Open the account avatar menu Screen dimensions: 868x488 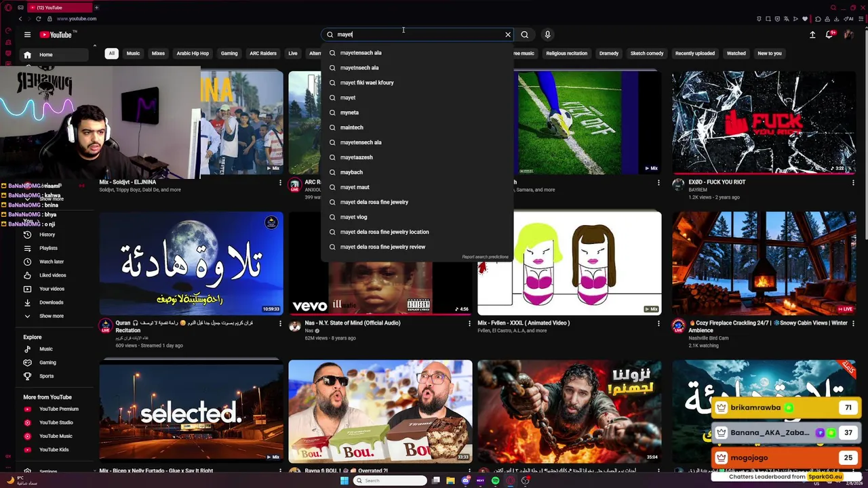[848, 35]
